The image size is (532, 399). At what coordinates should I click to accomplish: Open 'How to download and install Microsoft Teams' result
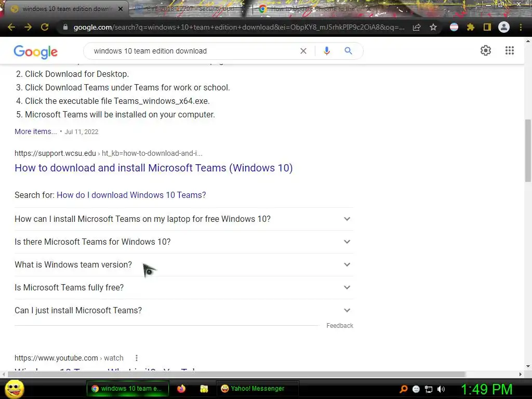click(x=153, y=168)
